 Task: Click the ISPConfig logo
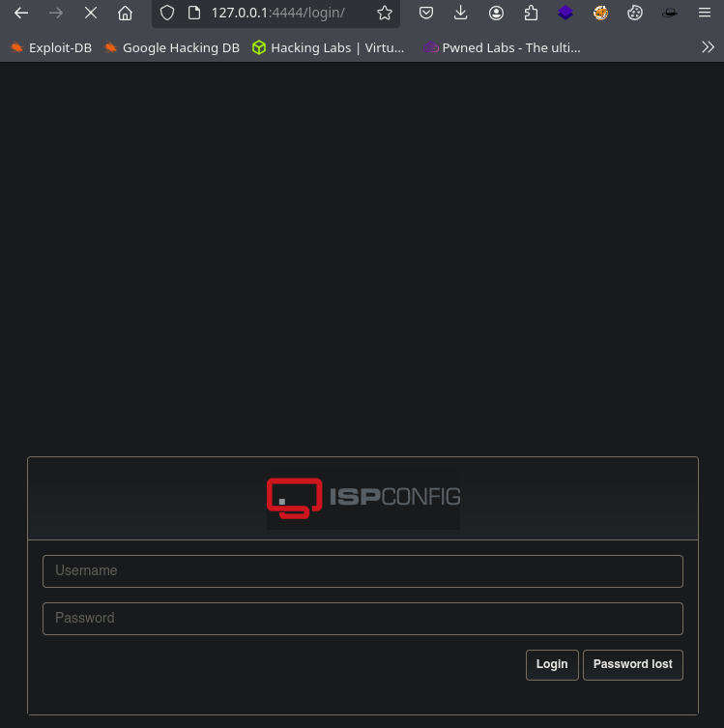click(363, 498)
